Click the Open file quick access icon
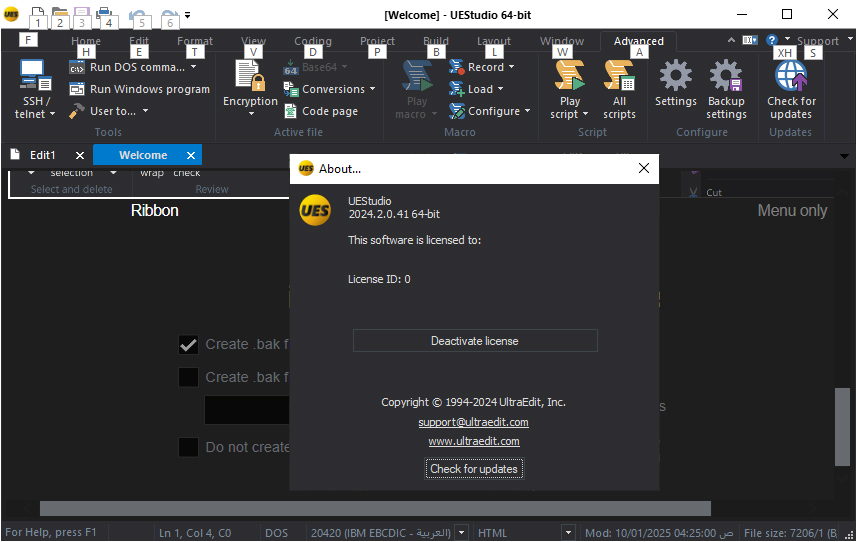This screenshot has width=857, height=542. point(60,14)
